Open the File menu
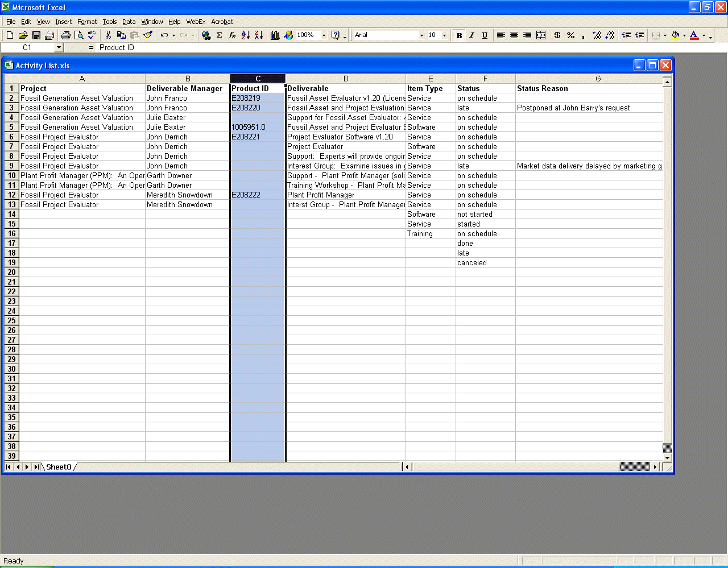 point(11,22)
